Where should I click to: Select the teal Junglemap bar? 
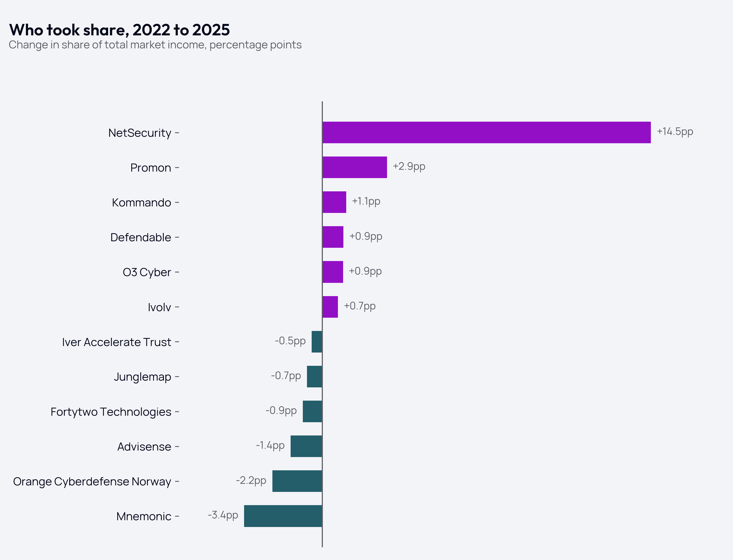[315, 377]
